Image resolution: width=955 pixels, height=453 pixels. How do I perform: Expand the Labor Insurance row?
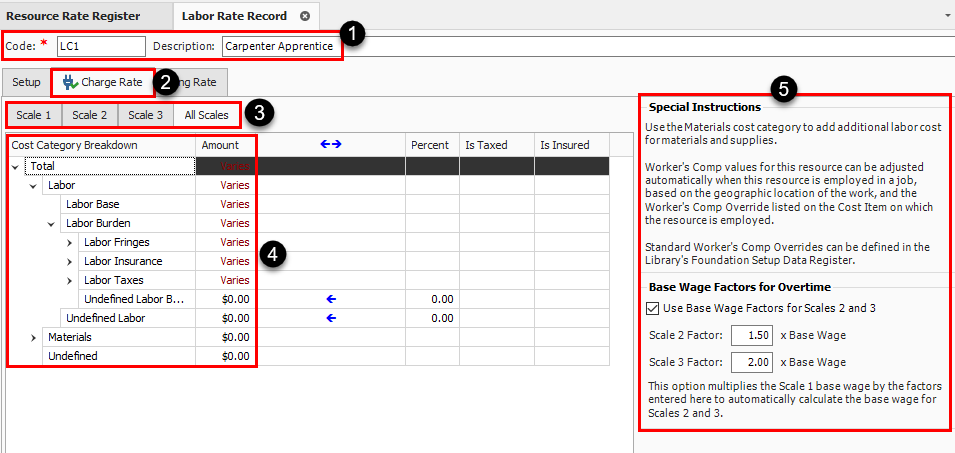click(70, 261)
